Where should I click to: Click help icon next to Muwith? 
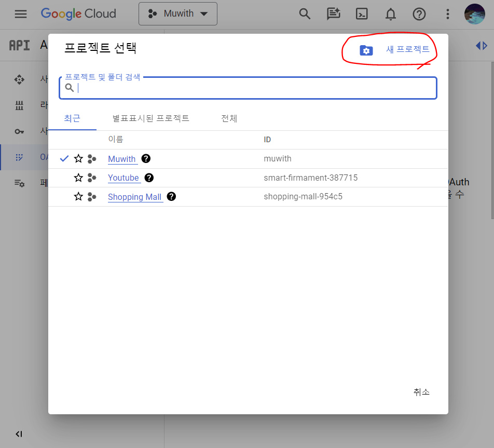click(x=146, y=158)
